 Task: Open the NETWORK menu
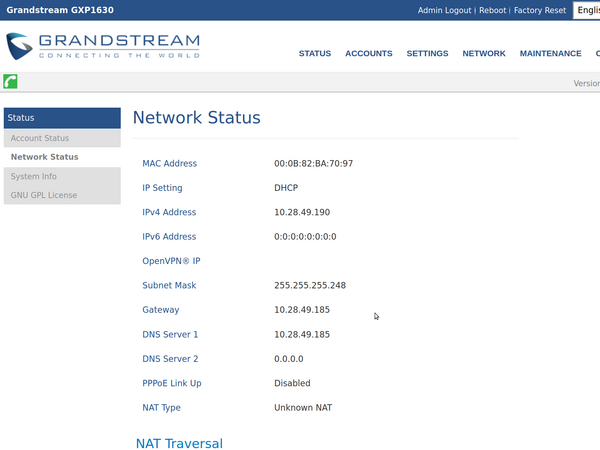click(484, 53)
